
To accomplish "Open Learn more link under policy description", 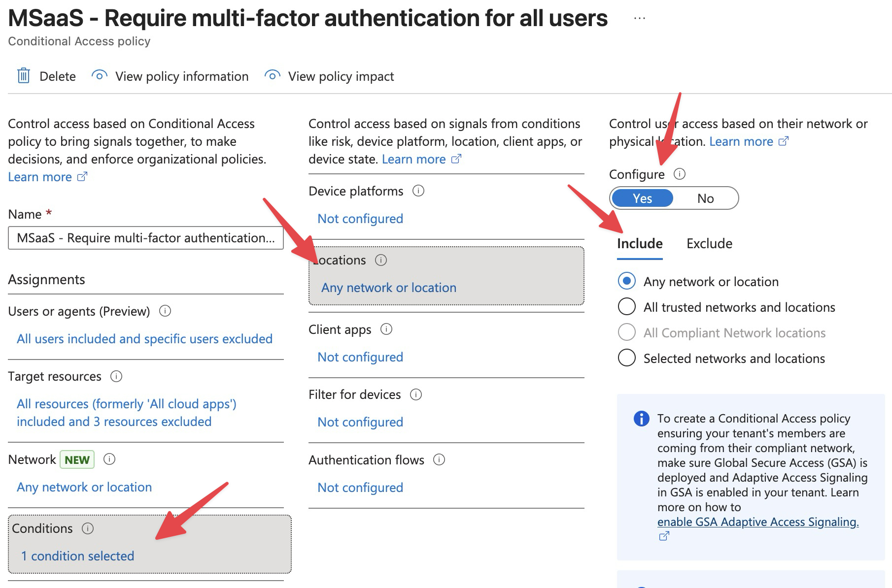I will point(48,177).
